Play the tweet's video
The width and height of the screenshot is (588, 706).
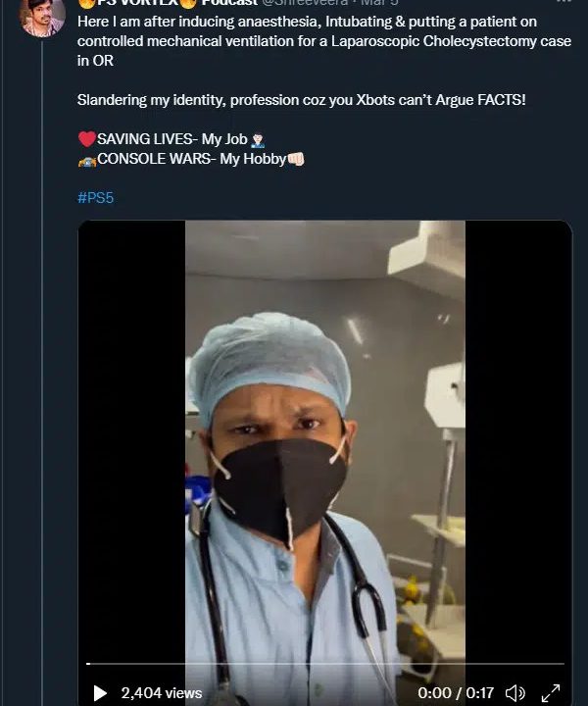tap(100, 692)
